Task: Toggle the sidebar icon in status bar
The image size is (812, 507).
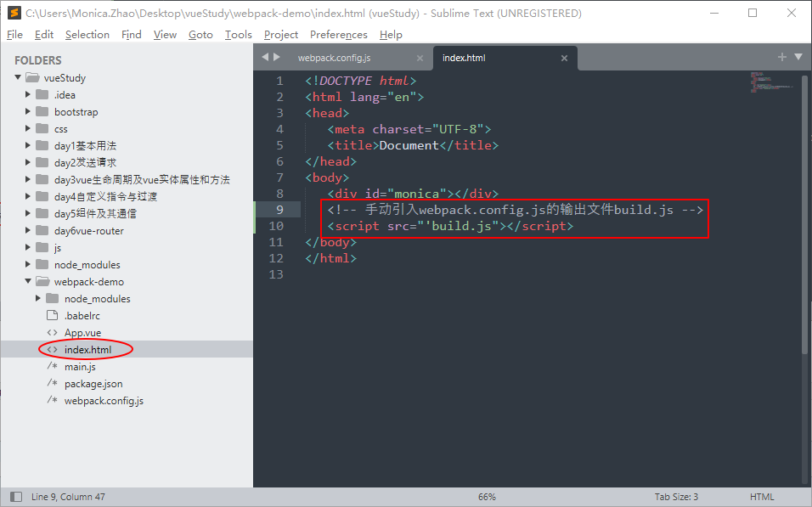Action: [16, 497]
